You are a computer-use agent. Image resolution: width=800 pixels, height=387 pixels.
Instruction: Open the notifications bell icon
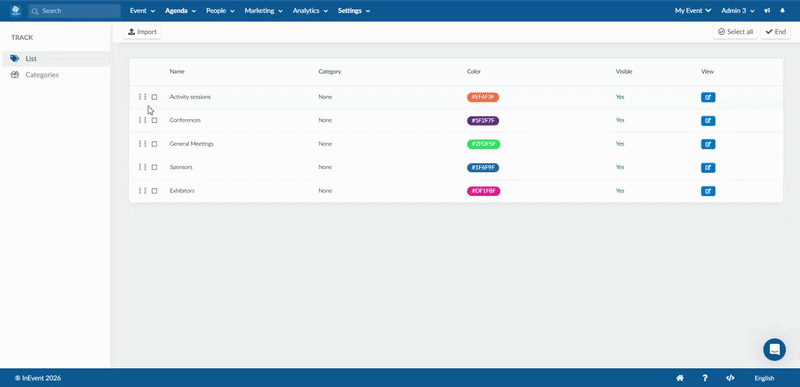coord(783,10)
